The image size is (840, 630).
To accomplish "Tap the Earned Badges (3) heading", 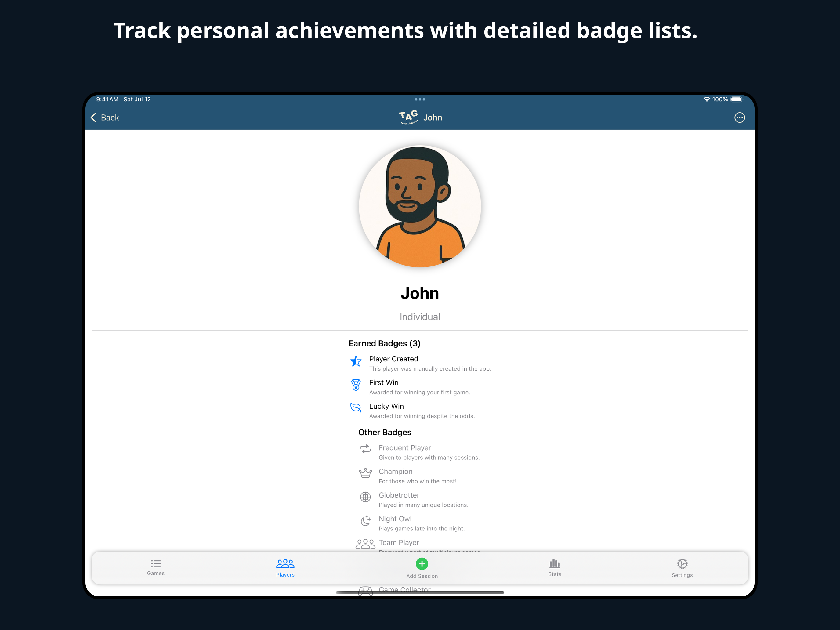I will tap(384, 343).
